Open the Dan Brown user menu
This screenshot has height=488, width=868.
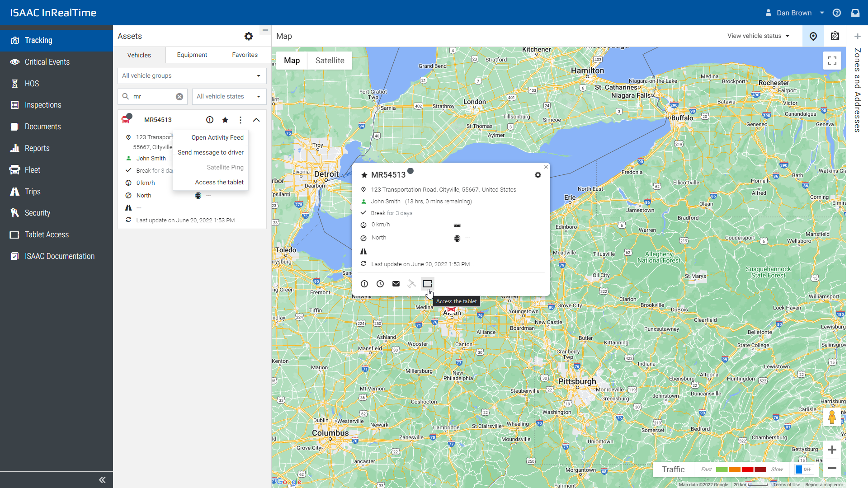(794, 13)
